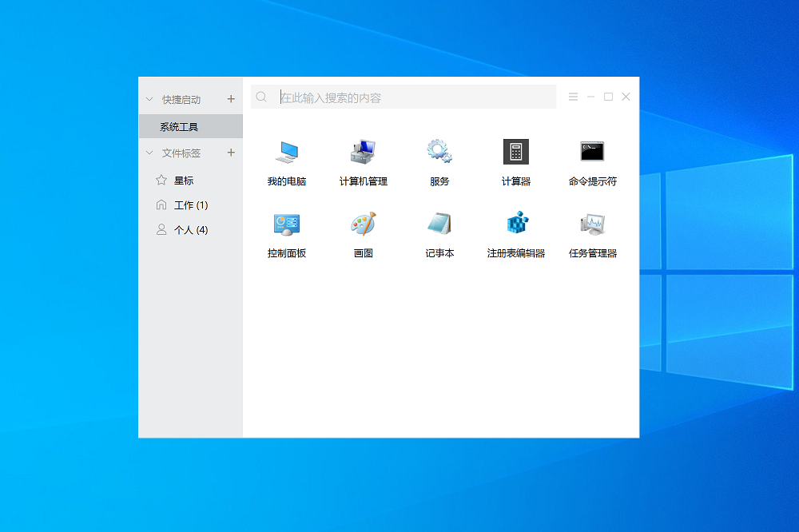Open the hamburger menu in title bar
Screen dimensions: 799x532
(573, 97)
